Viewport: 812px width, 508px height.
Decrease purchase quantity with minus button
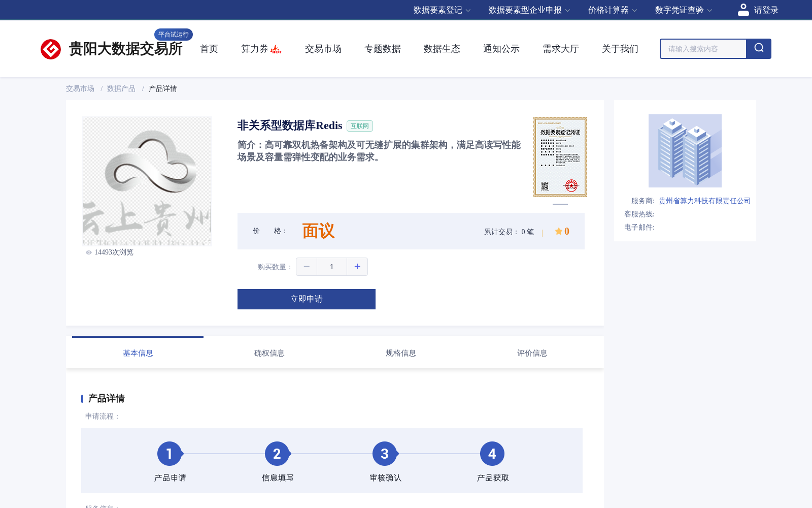click(x=307, y=267)
